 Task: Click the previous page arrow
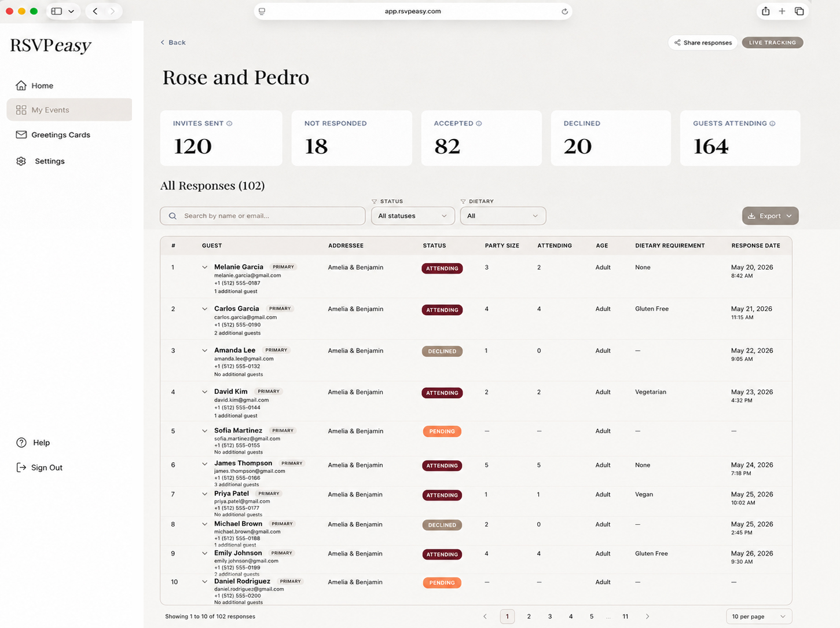[x=485, y=616]
